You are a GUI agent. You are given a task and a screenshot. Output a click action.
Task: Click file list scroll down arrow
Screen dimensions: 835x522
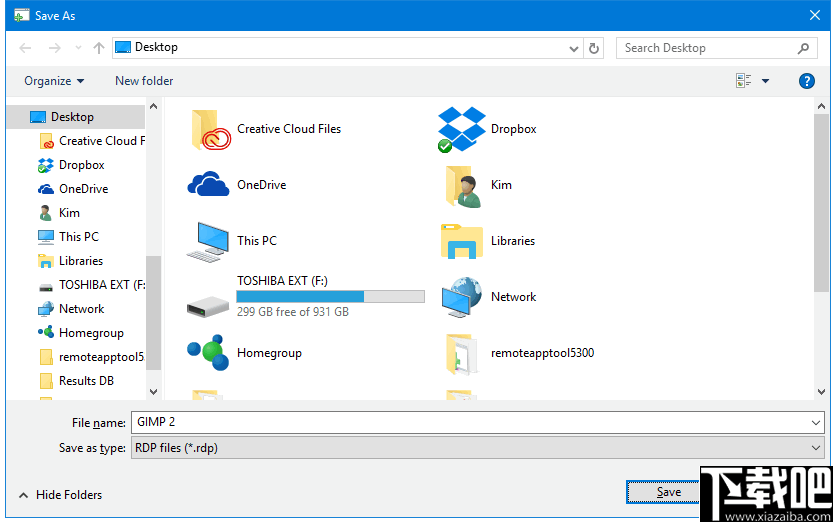821,392
